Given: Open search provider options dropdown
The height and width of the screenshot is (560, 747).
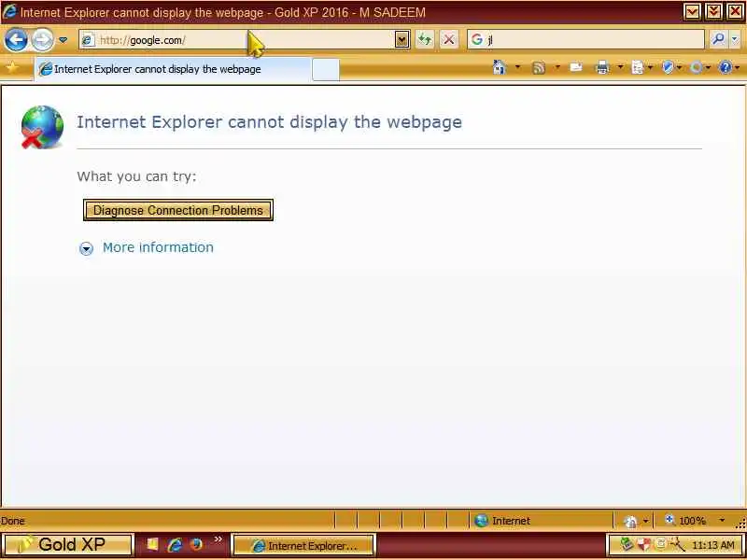Looking at the screenshot, I should [x=735, y=39].
